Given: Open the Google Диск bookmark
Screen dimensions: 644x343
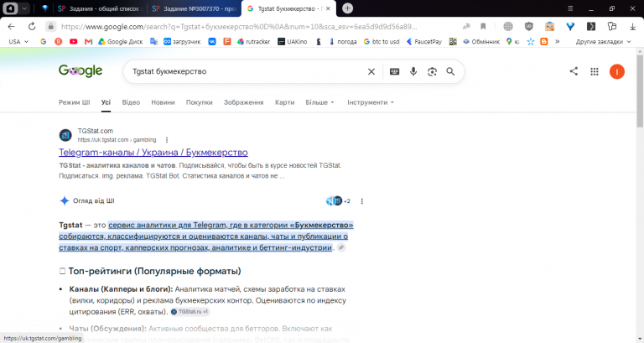Looking at the screenshot, I should coord(121,41).
